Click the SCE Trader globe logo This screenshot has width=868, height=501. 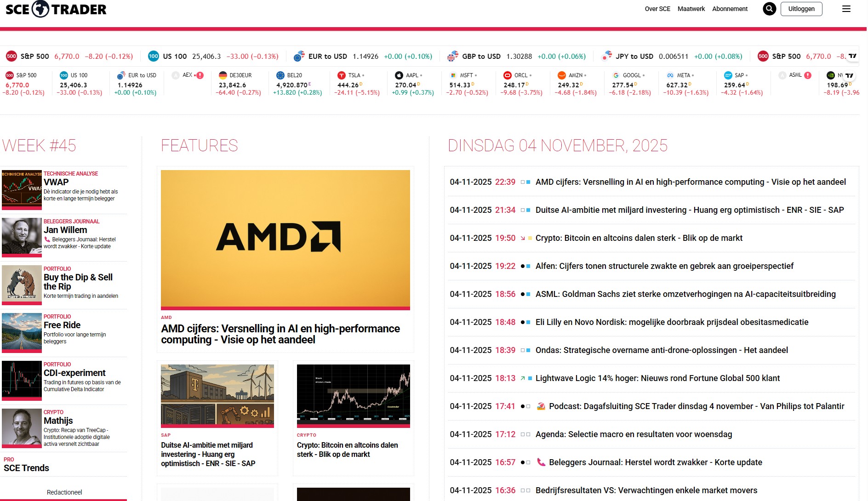click(x=40, y=9)
